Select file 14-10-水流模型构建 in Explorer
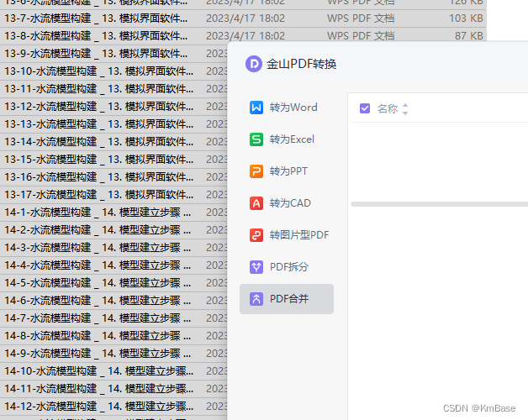 tap(98, 371)
